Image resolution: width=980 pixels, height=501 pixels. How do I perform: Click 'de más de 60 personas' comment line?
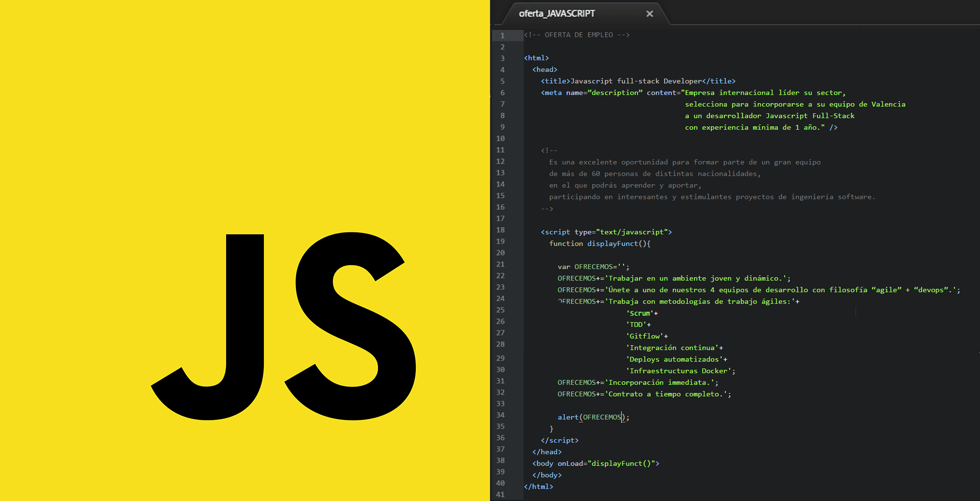[x=655, y=174]
